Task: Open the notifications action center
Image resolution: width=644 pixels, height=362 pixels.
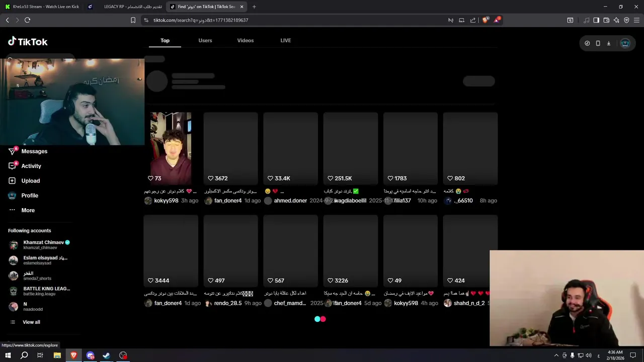Action: click(633, 355)
